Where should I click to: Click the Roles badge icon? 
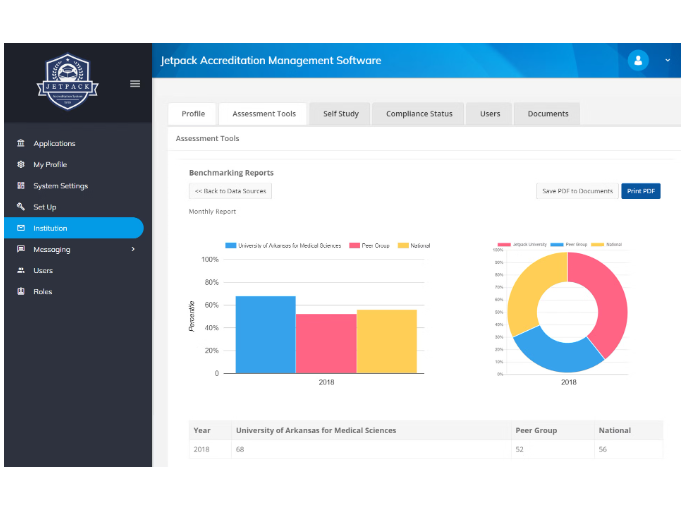21,291
